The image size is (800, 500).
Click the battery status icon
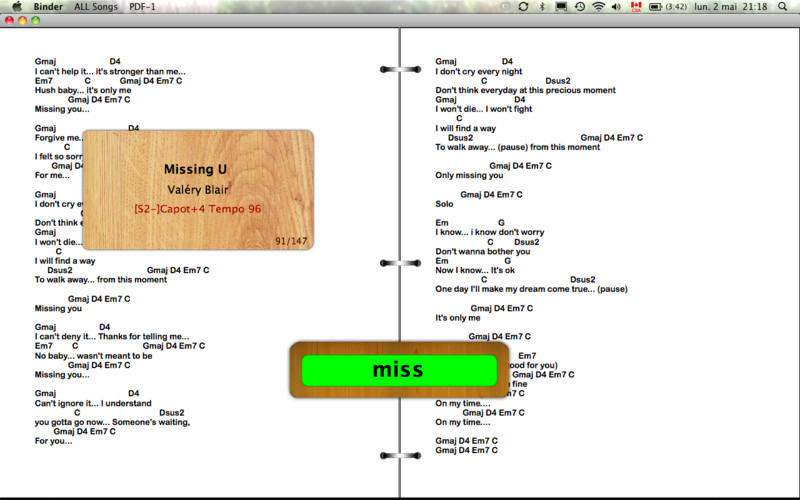coord(655,7)
